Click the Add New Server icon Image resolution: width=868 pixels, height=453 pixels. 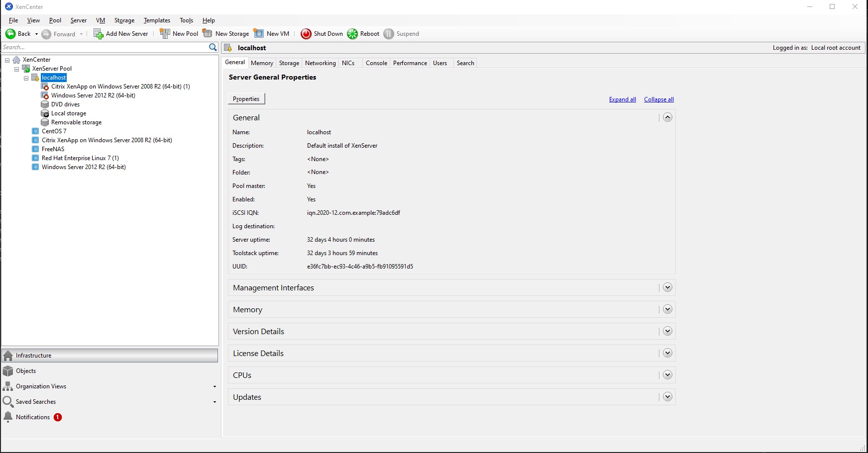(x=99, y=34)
